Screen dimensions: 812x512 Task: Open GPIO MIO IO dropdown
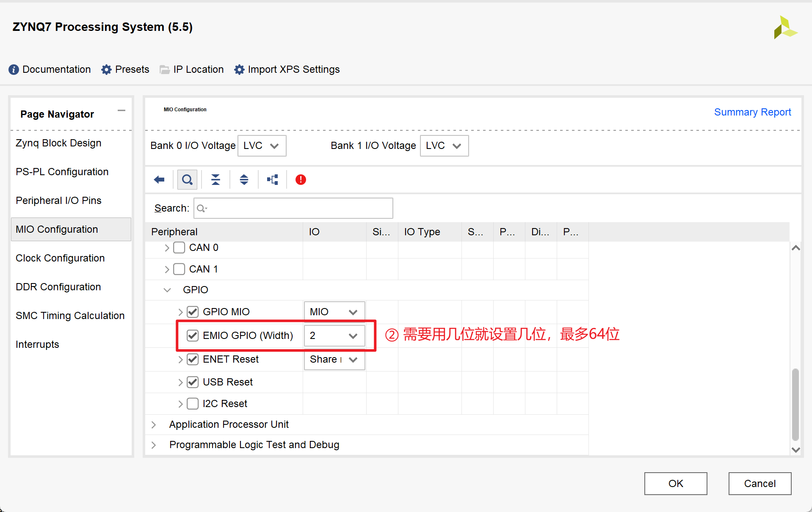coord(334,312)
